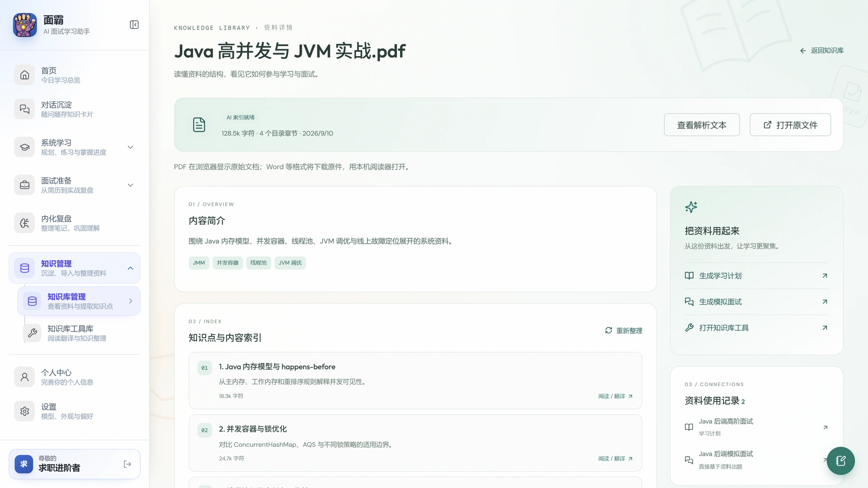Screen dimensions: 868x488
Task: Open 内化复盘 brain icon
Action: tap(25, 223)
